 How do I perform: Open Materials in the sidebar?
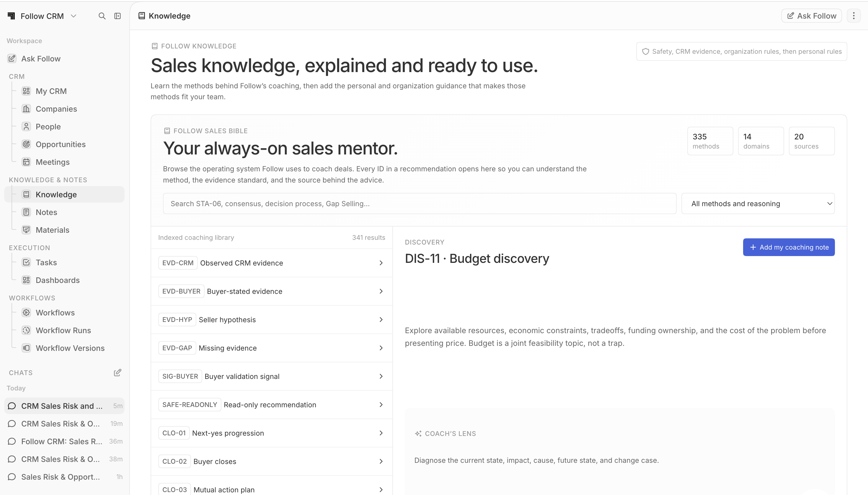(65, 230)
